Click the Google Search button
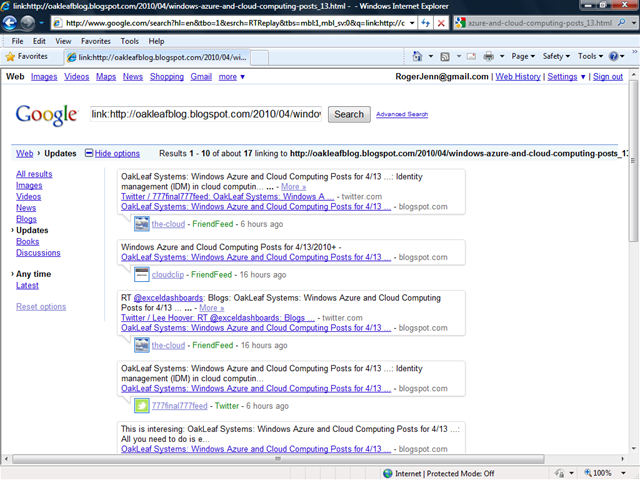 349,114
